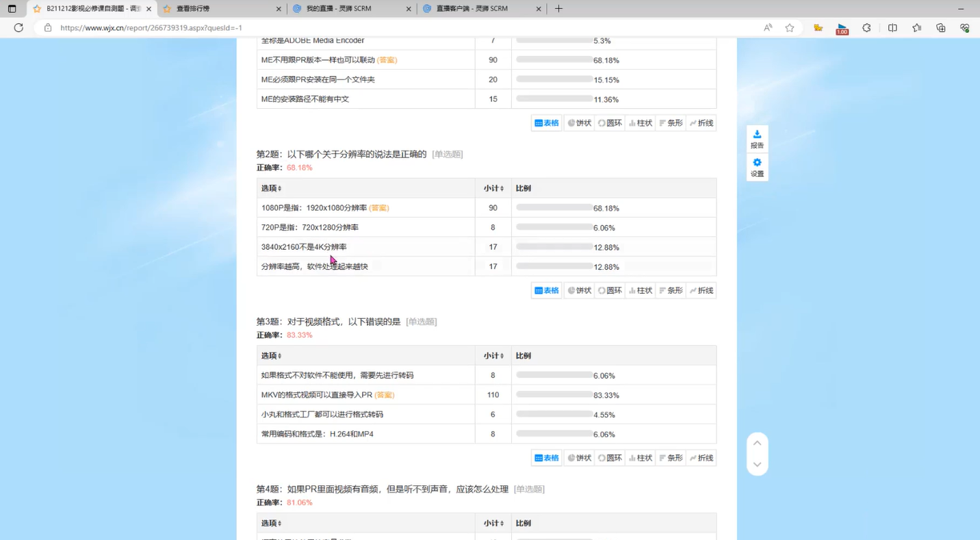
Task: Select 表格 view for question 3
Action: 546,459
